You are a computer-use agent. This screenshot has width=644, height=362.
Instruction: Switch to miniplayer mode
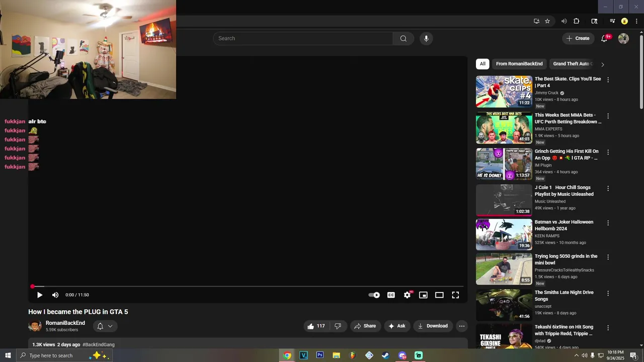coord(424,295)
